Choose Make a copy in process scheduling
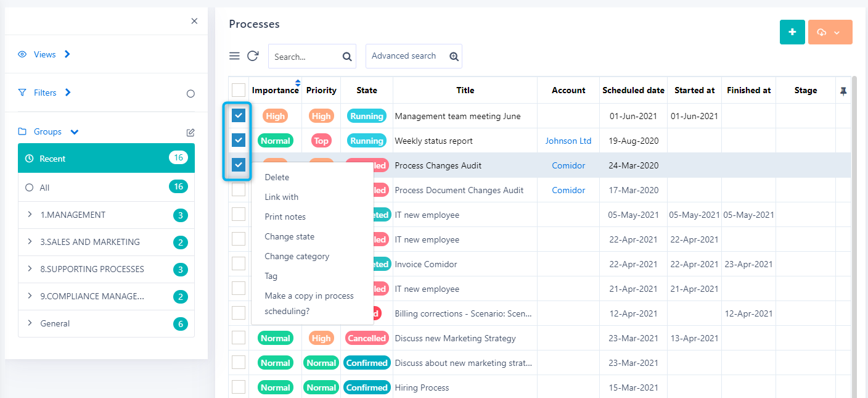 [x=309, y=304]
